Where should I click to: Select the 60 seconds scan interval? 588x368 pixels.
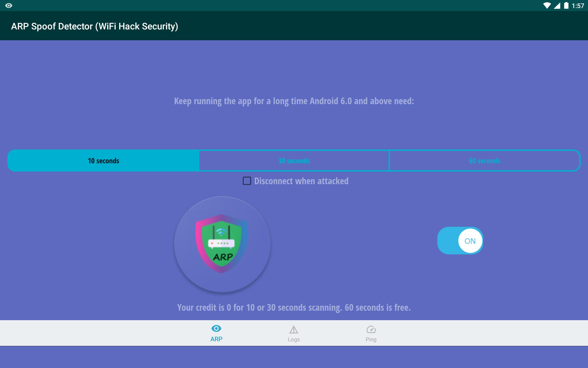click(484, 161)
